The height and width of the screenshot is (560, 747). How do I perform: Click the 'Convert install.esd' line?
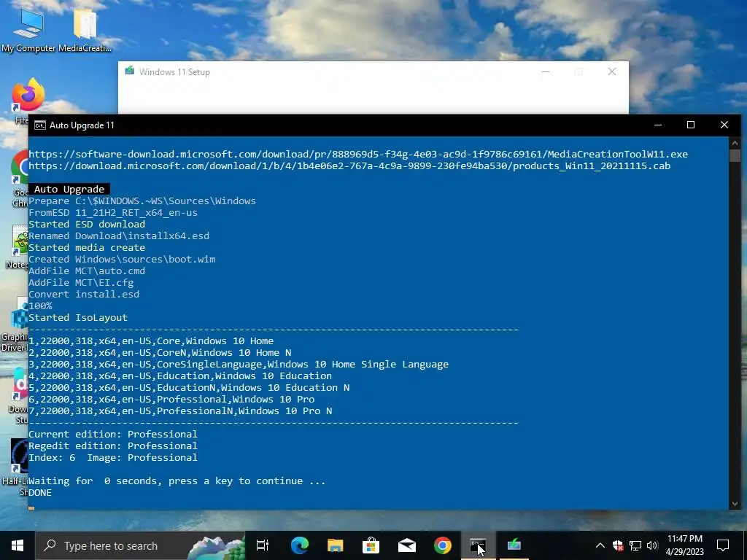point(84,295)
